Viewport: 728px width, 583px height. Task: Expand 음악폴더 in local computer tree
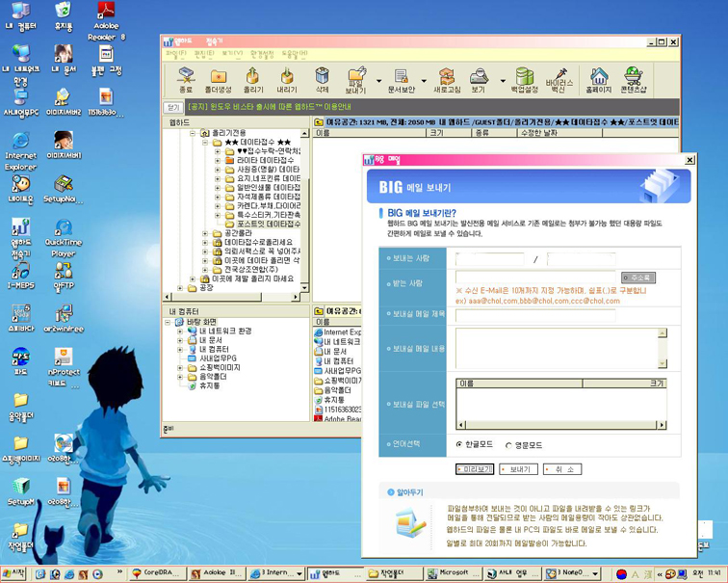pyautogui.click(x=181, y=376)
